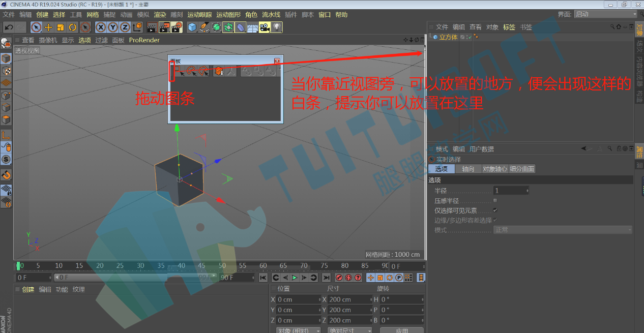
Task: Add a Camera object
Action: click(265, 27)
